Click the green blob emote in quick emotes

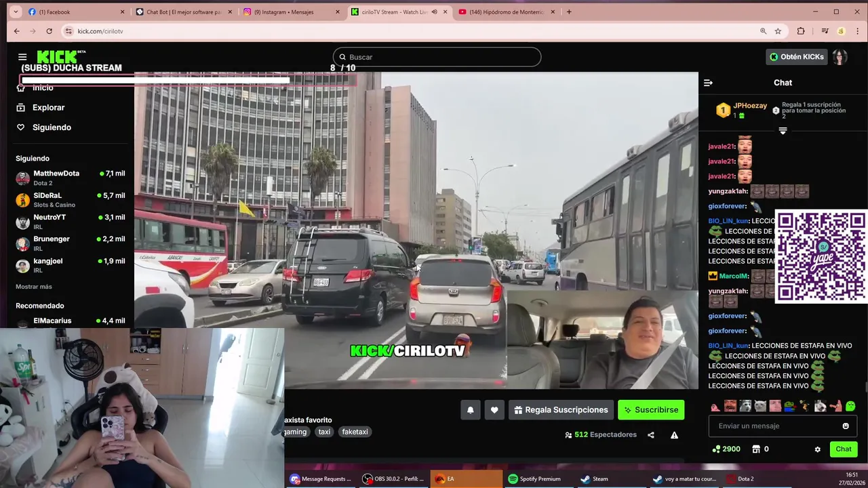(x=850, y=406)
